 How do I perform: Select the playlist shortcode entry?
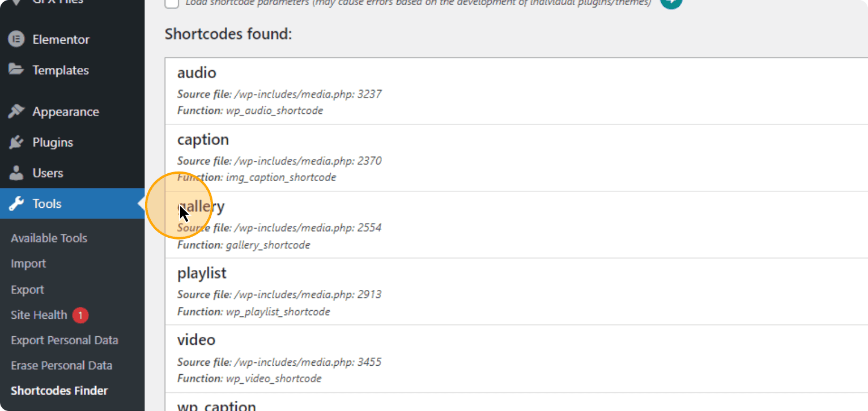tap(516, 292)
